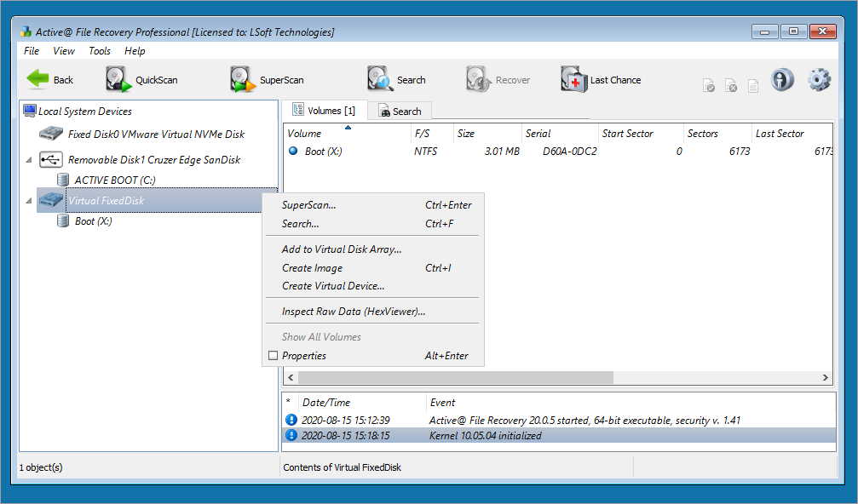
Task: Click the Back arrow icon
Action: 37,79
